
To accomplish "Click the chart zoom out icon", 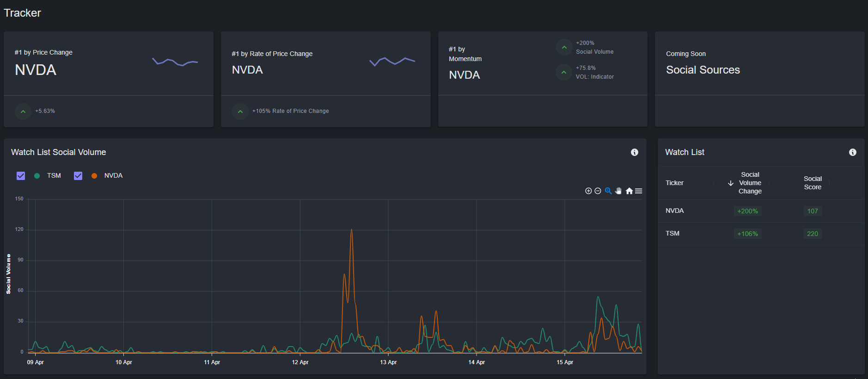I will coord(598,191).
